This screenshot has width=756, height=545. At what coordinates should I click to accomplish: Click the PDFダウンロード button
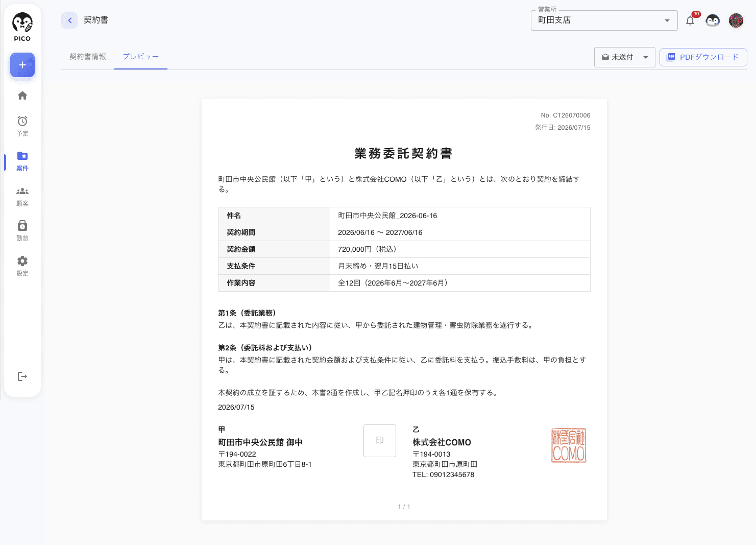click(x=703, y=57)
